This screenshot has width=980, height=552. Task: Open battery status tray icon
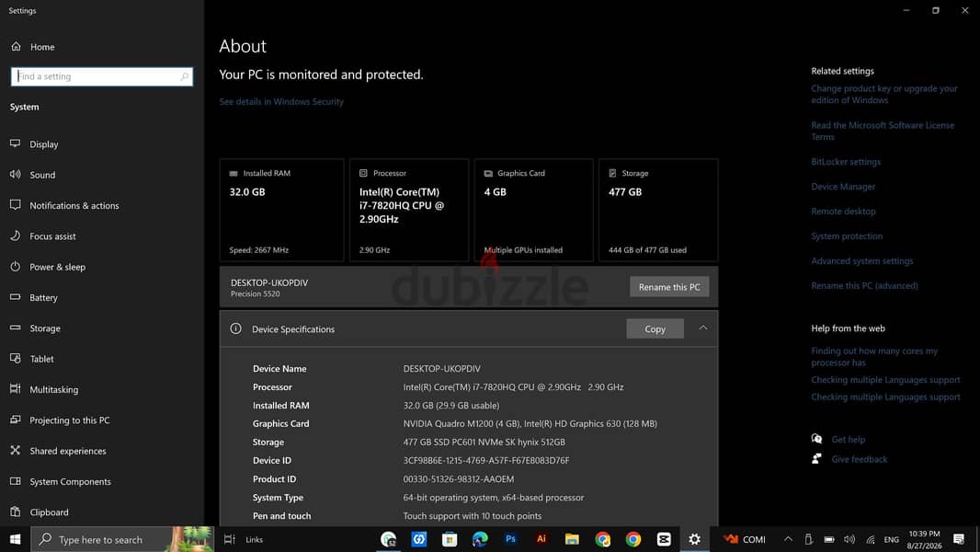[828, 539]
